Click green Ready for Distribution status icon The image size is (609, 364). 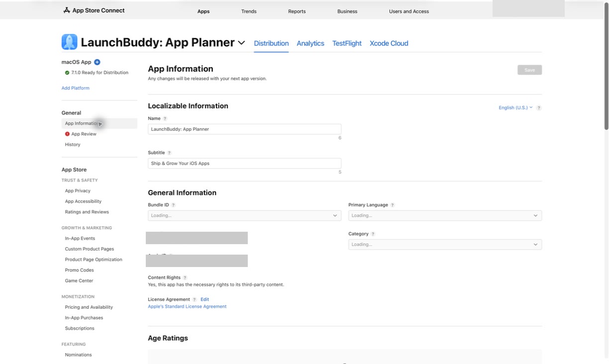(67, 73)
